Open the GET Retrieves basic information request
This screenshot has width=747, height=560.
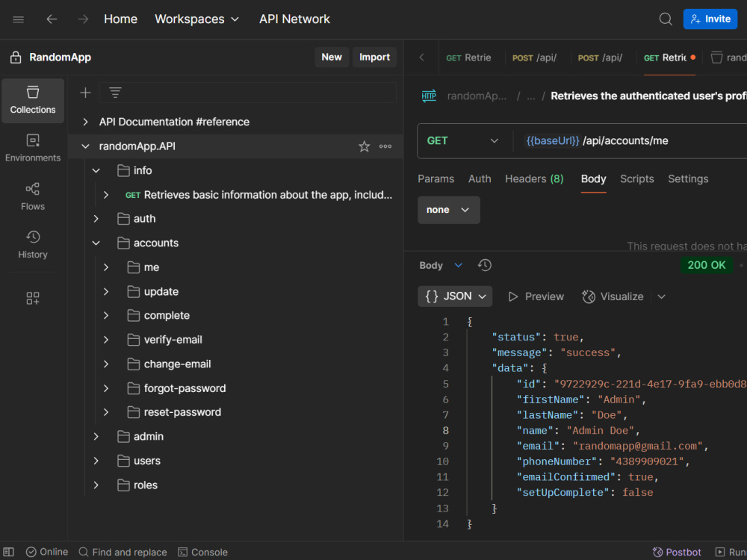(258, 195)
